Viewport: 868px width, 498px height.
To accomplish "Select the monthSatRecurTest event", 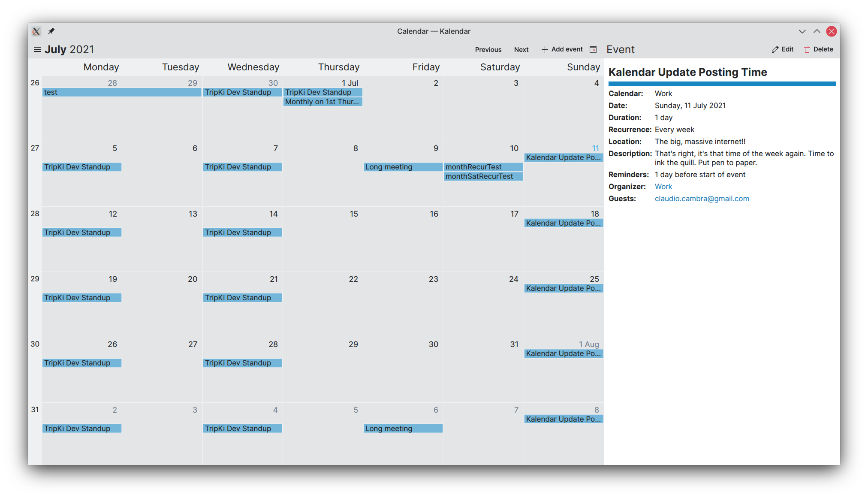I will point(483,176).
